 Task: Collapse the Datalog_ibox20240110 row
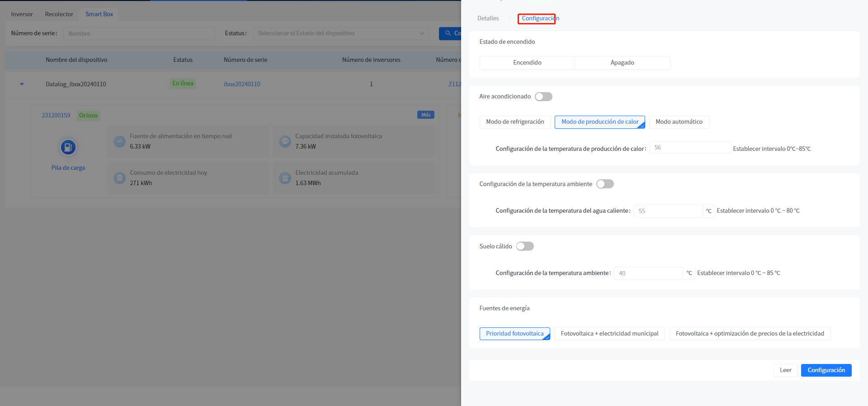point(22,84)
